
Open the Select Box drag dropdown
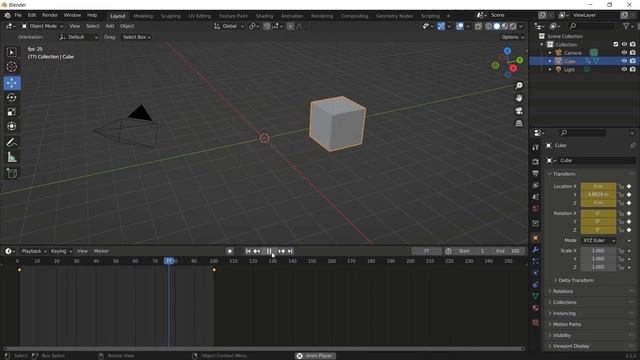137,37
